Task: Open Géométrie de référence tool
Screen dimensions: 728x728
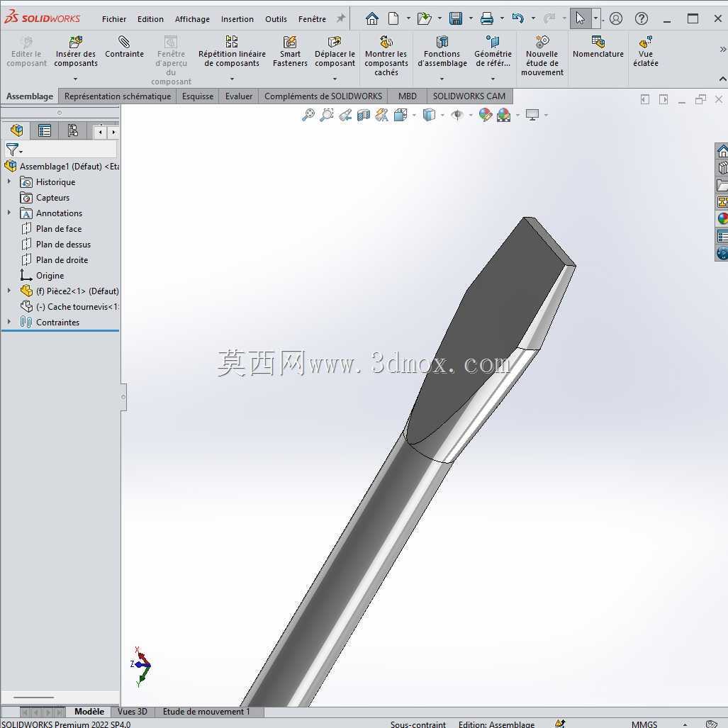Action: [493, 52]
